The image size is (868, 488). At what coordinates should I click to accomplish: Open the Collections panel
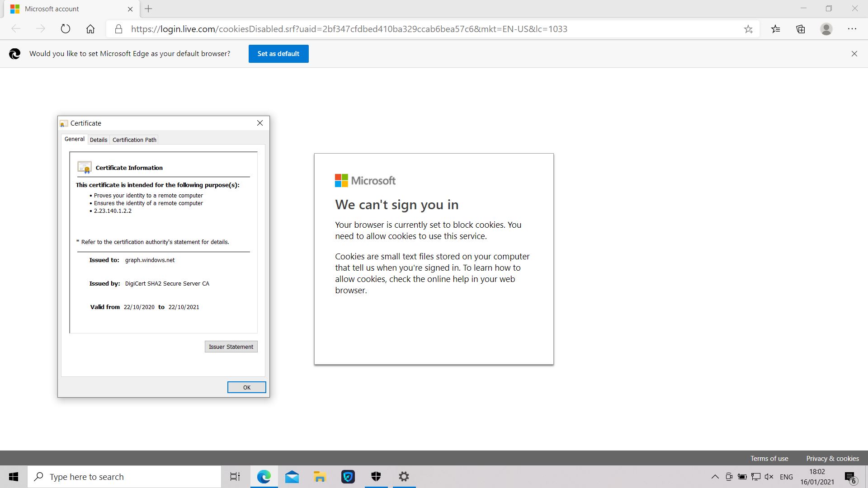tap(801, 29)
